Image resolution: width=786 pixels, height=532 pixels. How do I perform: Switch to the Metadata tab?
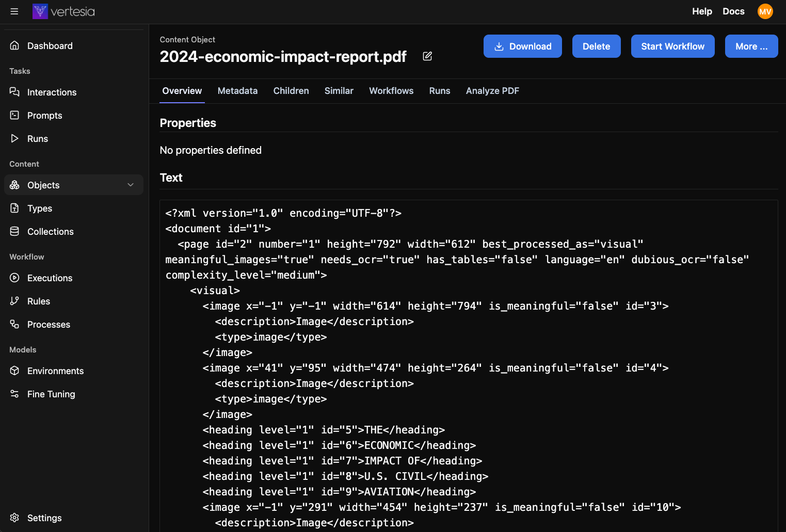click(x=237, y=91)
